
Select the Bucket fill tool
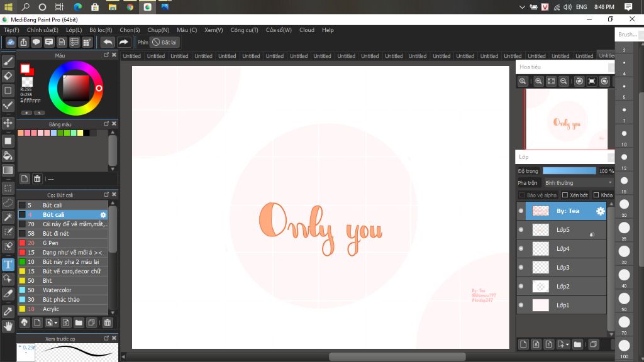pyautogui.click(x=8, y=156)
